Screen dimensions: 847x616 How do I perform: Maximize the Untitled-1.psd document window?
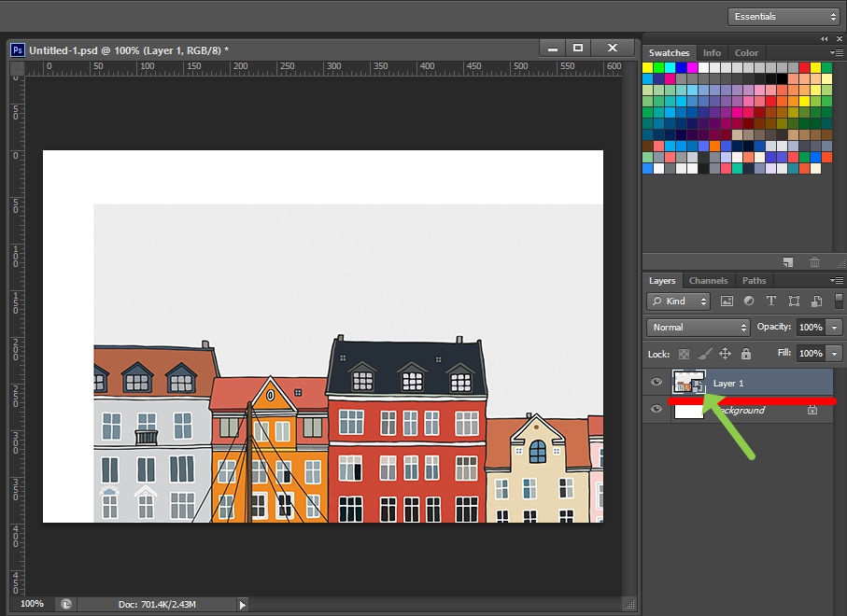tap(578, 48)
